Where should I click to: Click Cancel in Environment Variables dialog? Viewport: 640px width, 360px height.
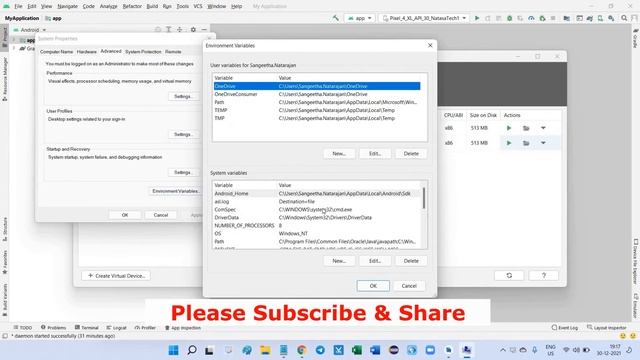[409, 286]
